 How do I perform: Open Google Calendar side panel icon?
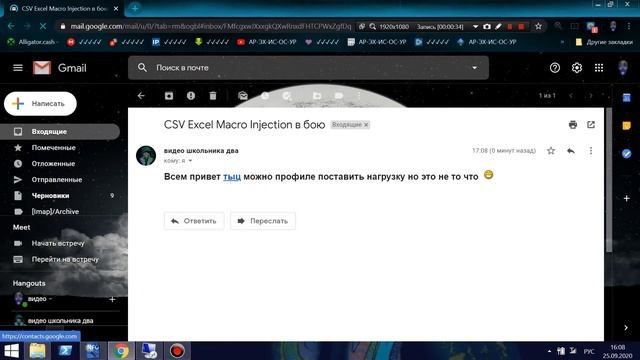626,98
